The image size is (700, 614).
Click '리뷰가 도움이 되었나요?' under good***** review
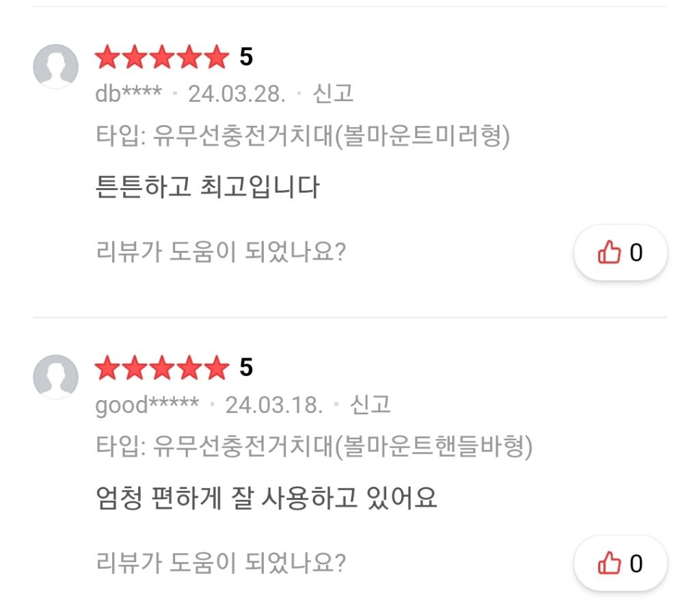tap(220, 563)
